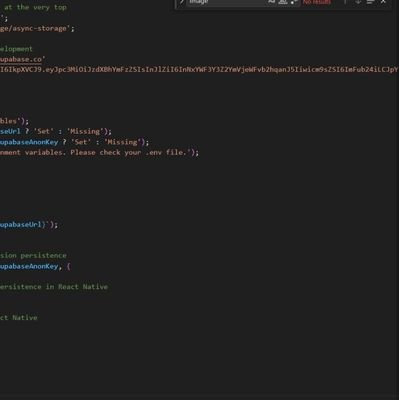Screen dimensions: 399x400
Task: Click the 'ct Native' comment line
Action: click(x=19, y=318)
